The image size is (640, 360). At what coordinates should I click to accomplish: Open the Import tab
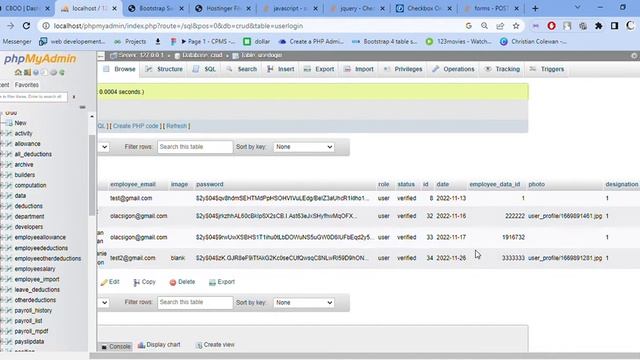[358, 69]
